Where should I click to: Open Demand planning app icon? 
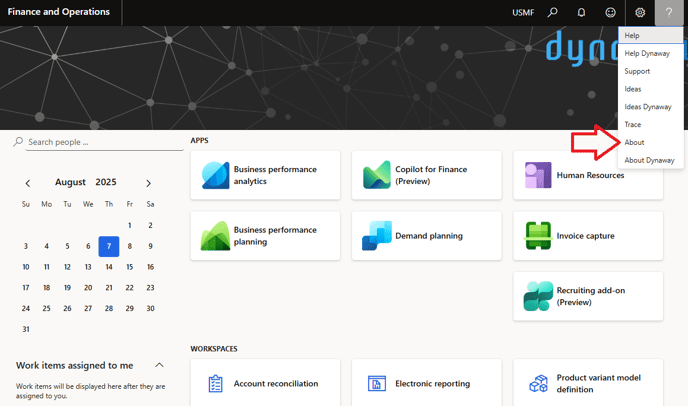(377, 236)
